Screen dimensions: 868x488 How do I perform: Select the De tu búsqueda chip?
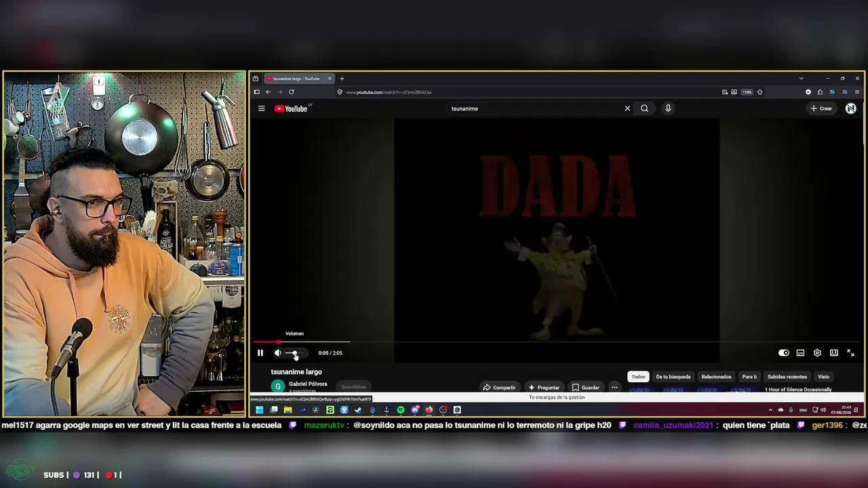coord(673,377)
